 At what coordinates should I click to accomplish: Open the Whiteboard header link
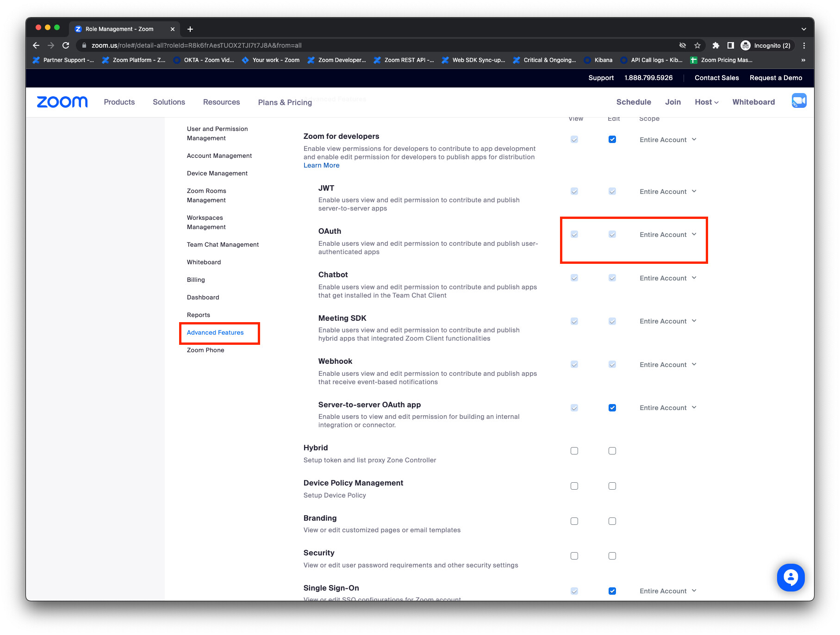[753, 102]
